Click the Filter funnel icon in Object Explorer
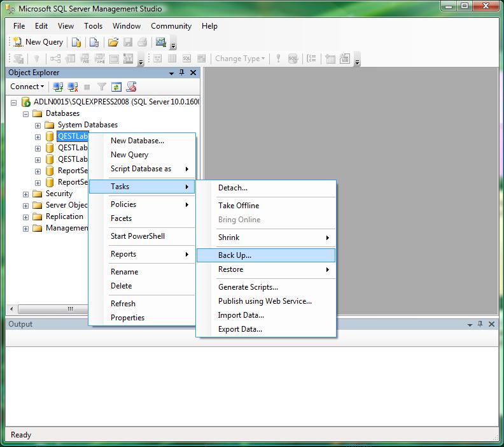Screen dimensions: 504x447 coord(101,87)
